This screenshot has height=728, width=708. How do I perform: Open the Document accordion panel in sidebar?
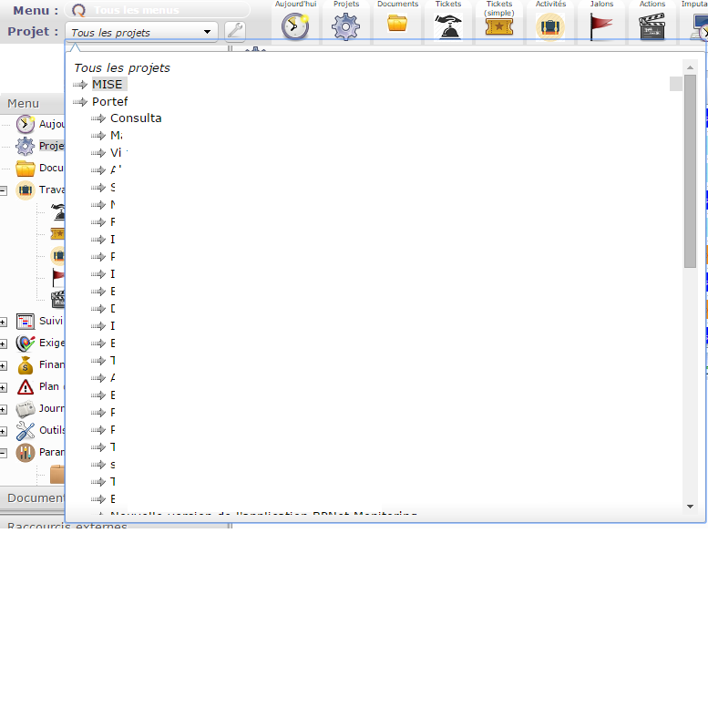click(x=36, y=497)
